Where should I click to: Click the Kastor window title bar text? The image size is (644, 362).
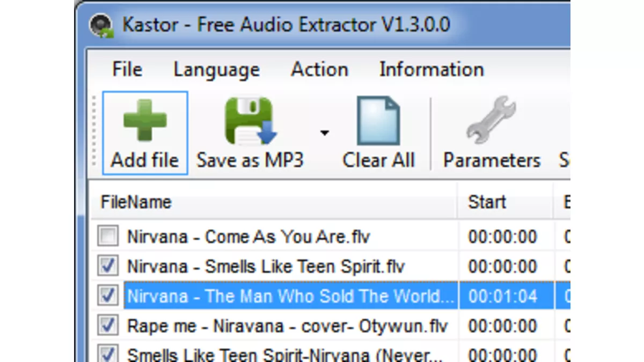286,25
